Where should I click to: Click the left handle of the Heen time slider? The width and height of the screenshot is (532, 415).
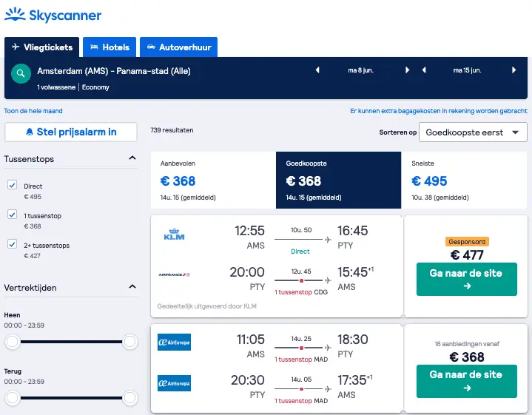13,342
